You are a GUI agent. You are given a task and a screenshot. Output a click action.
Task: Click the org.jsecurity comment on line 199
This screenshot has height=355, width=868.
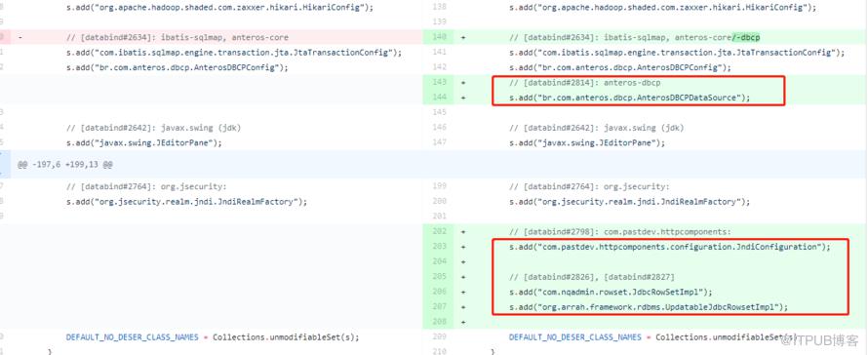(x=589, y=186)
